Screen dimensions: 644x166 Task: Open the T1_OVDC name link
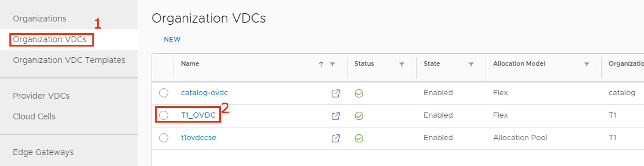pyautogui.click(x=198, y=115)
